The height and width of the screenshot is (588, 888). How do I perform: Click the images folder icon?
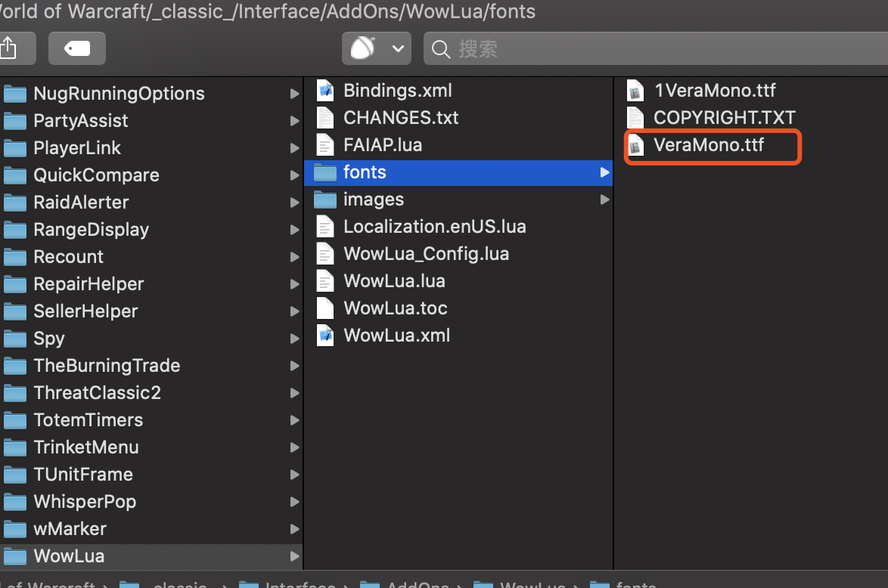325,200
